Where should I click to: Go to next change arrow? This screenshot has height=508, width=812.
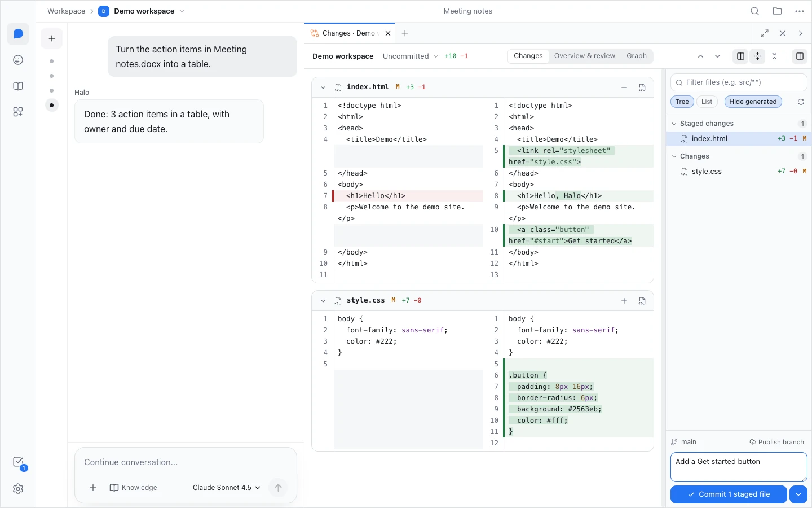pos(717,56)
